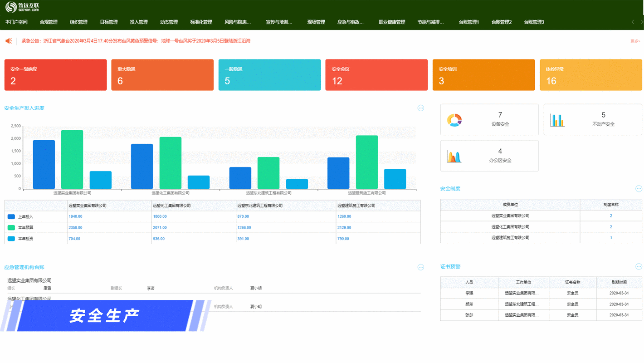Toggle the 上年投入 legend series
This screenshot has height=363, width=644.
click(11, 217)
